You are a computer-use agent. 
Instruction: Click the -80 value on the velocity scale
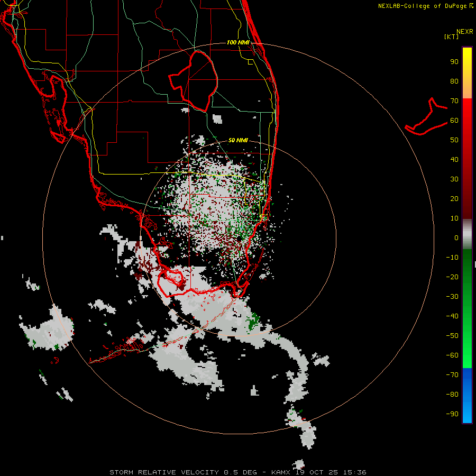tap(452, 395)
